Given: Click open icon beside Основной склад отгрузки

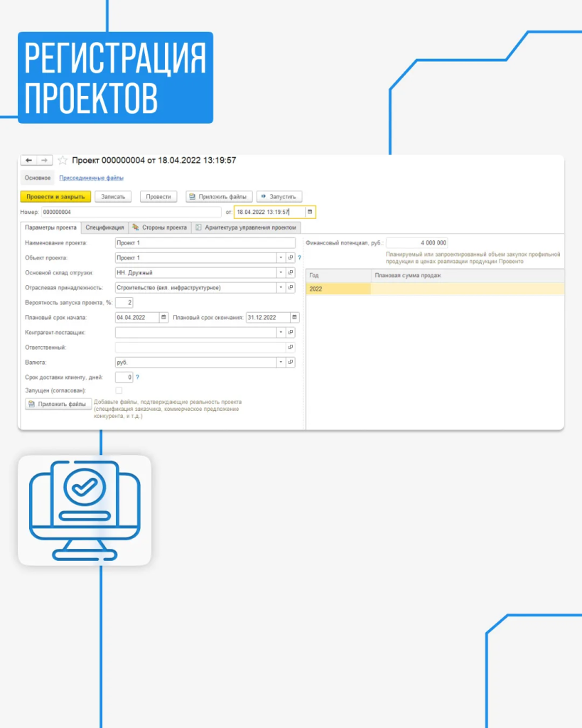Looking at the screenshot, I should (x=290, y=272).
